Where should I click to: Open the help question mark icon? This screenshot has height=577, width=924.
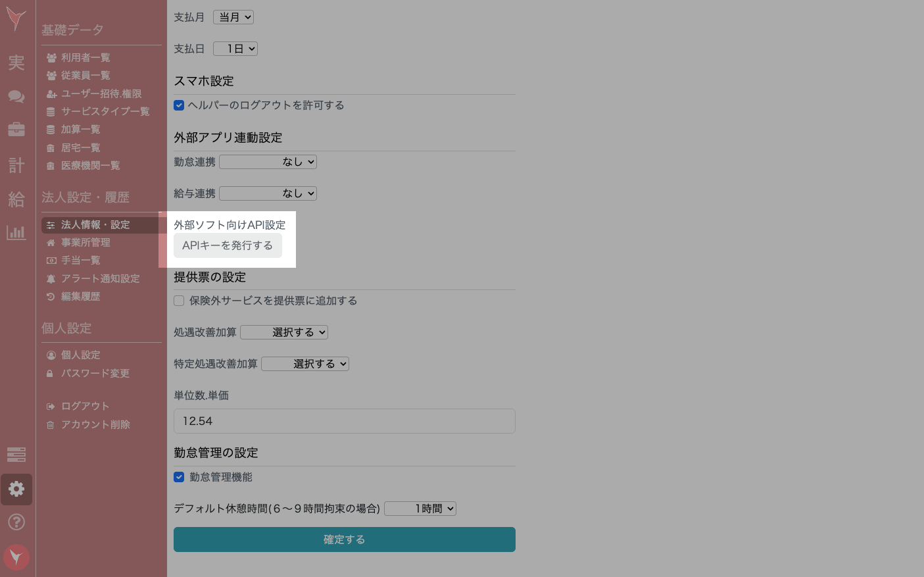click(x=16, y=522)
